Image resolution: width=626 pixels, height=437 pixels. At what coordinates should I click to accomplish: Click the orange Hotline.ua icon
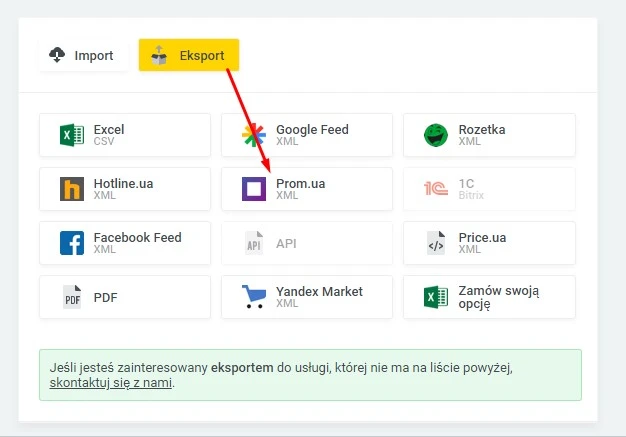[x=72, y=189]
